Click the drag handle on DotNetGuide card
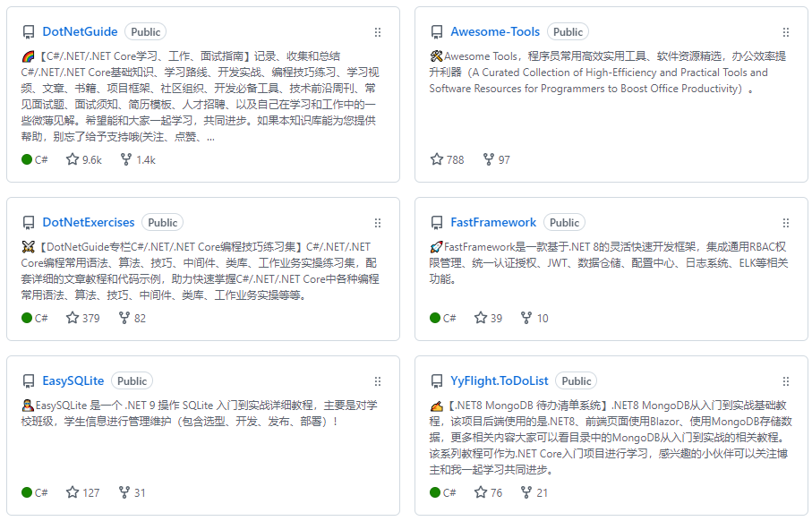 click(x=378, y=32)
